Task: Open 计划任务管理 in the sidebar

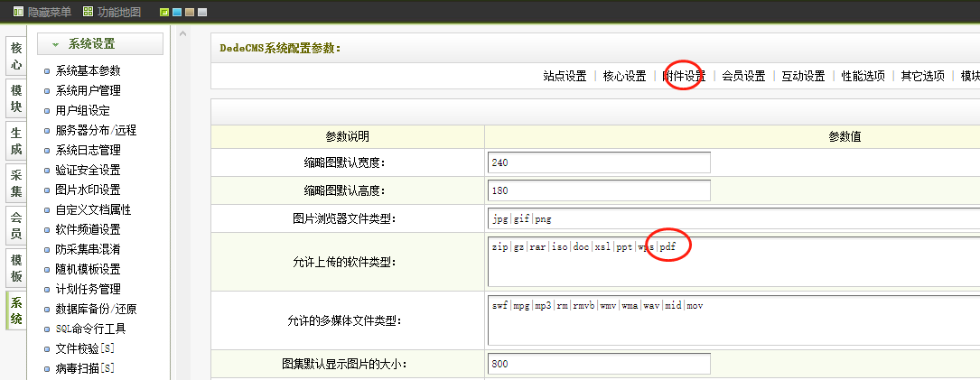Action: 88,290
